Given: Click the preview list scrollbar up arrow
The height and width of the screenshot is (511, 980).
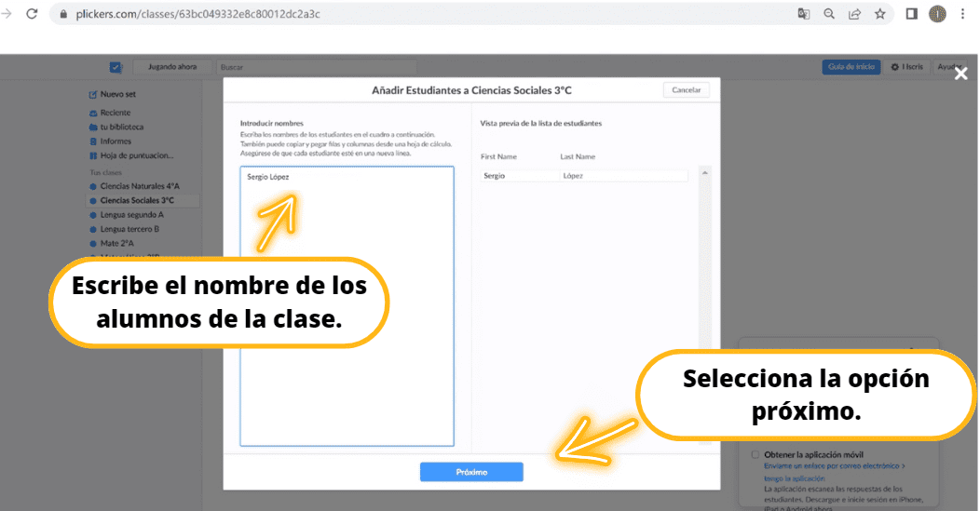Looking at the screenshot, I should tap(704, 173).
